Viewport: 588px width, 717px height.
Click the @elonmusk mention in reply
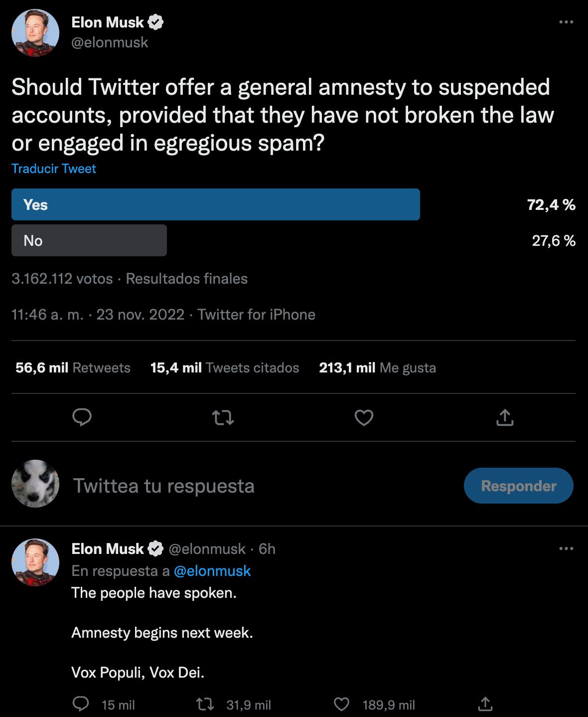coord(212,571)
